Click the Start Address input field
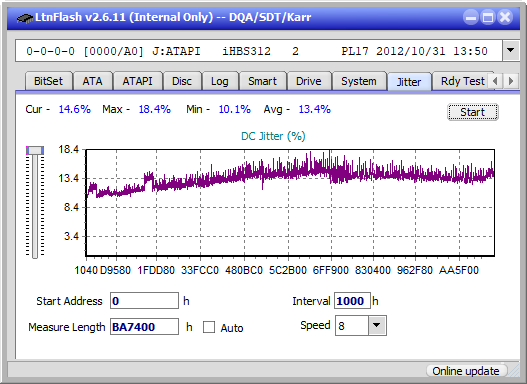The image size is (527, 384). [x=145, y=301]
